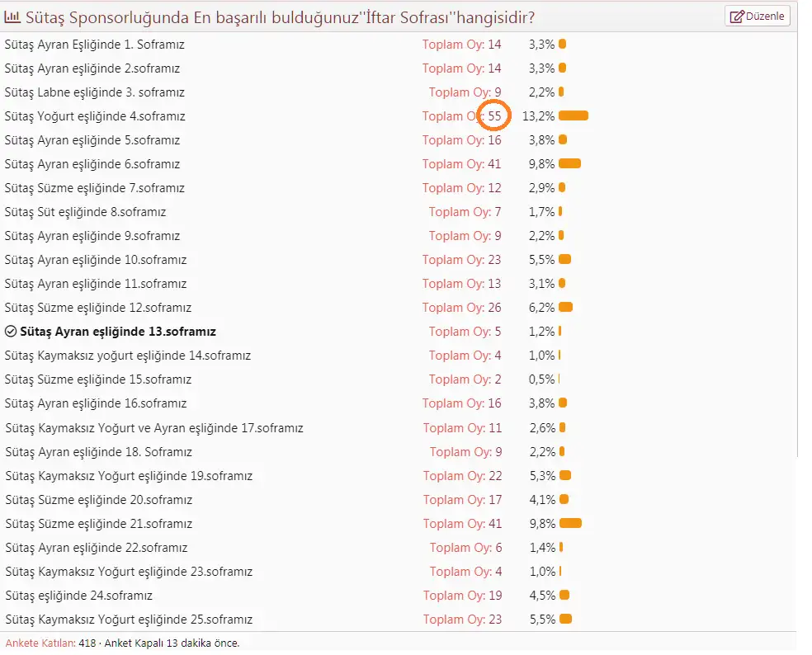Click the checkmark icon on 13.soframız
This screenshot has width=812, height=655.
click(x=11, y=332)
